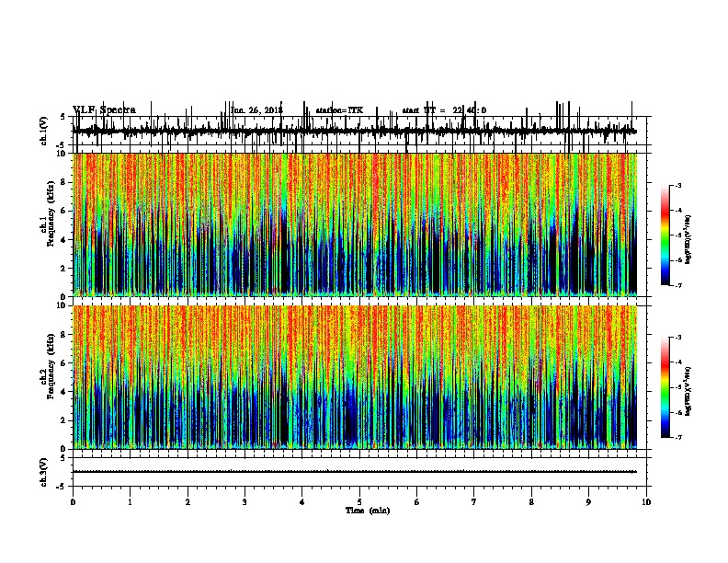Click the '8' kHz tick on ch.2 frequency axis

tap(64, 335)
